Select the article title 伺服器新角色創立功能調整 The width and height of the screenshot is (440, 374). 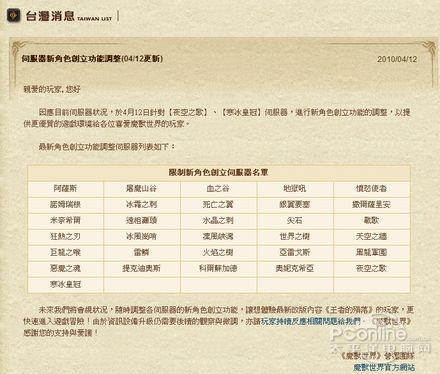pyautogui.click(x=92, y=59)
